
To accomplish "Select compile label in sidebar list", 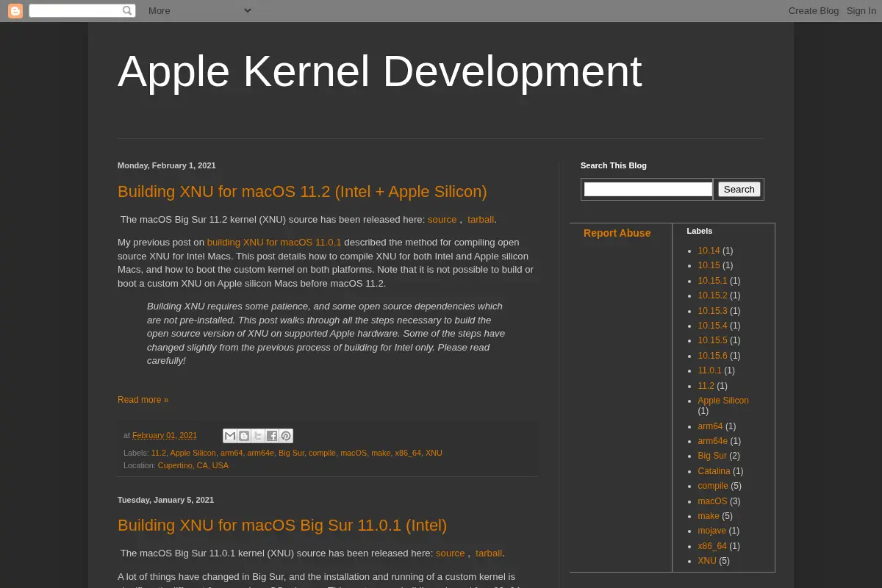I will pyautogui.click(x=713, y=486).
